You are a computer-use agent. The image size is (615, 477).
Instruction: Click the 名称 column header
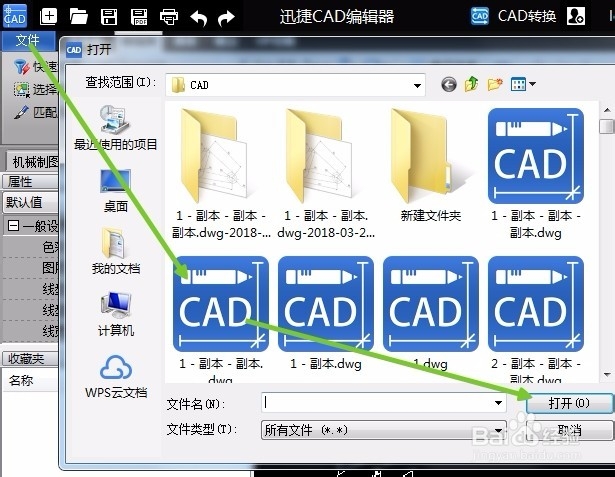tap(30, 380)
